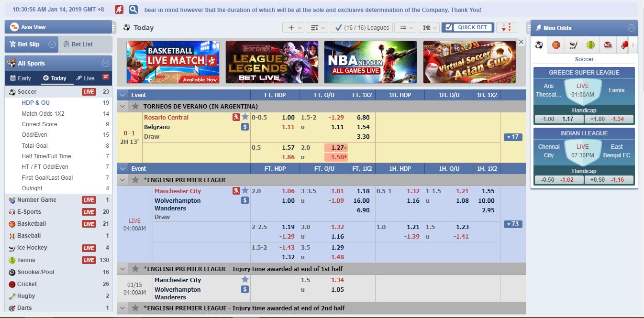Image resolution: width=644 pixels, height=318 pixels.
Task: Bet Manchester City 1X2 odds 1.18
Action: [363, 191]
